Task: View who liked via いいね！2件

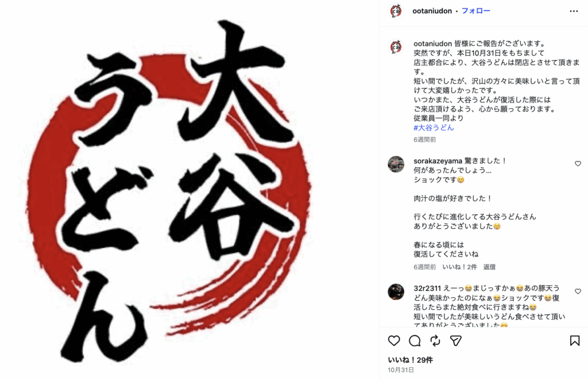Action: 459,267
